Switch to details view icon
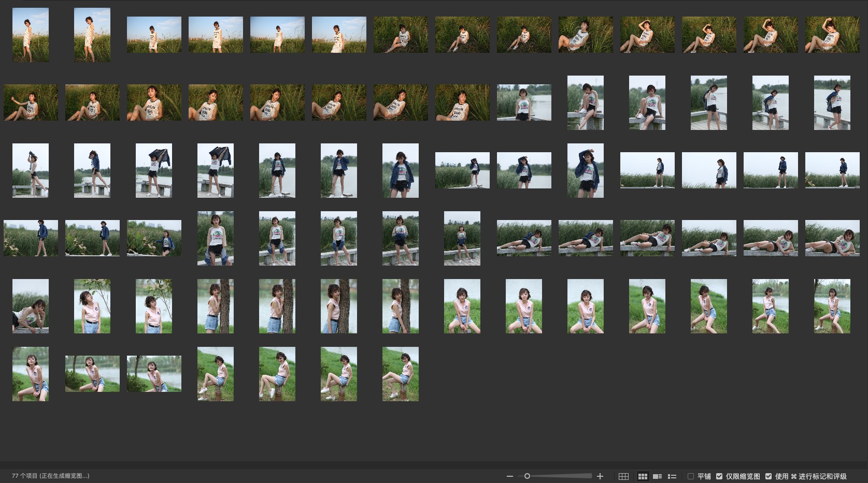 click(657, 476)
